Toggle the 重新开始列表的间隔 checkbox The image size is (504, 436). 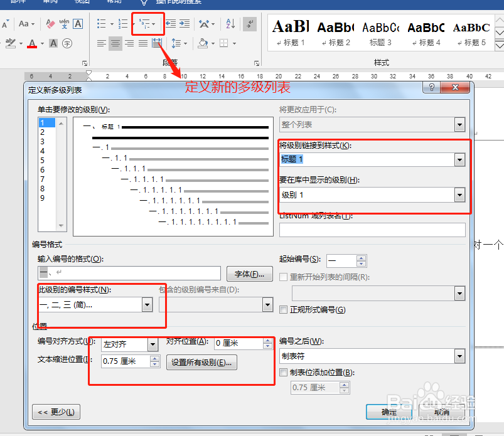tap(282, 277)
